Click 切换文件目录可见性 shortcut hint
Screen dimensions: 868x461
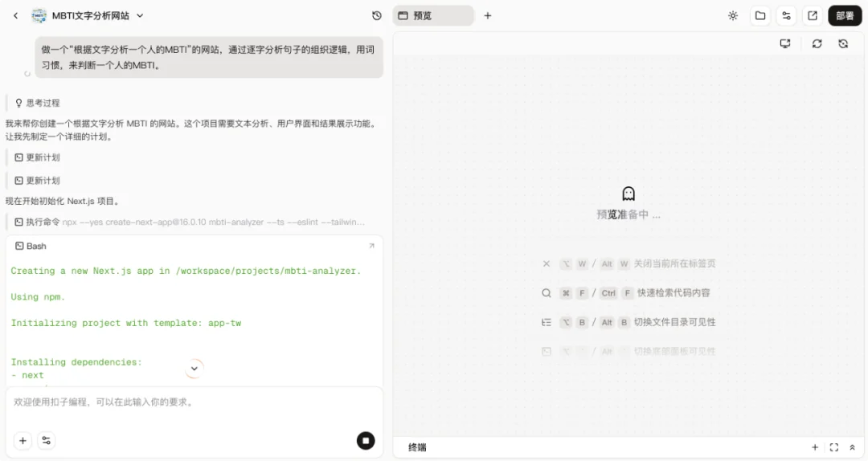point(674,322)
